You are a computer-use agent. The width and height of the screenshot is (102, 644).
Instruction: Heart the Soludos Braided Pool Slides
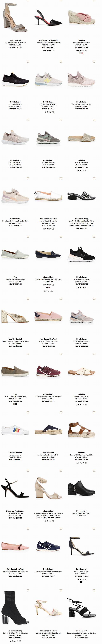pos(94,120)
